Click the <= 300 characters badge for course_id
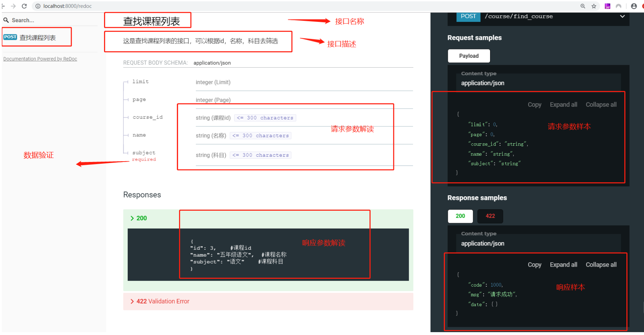The width and height of the screenshot is (644, 335). point(265,118)
